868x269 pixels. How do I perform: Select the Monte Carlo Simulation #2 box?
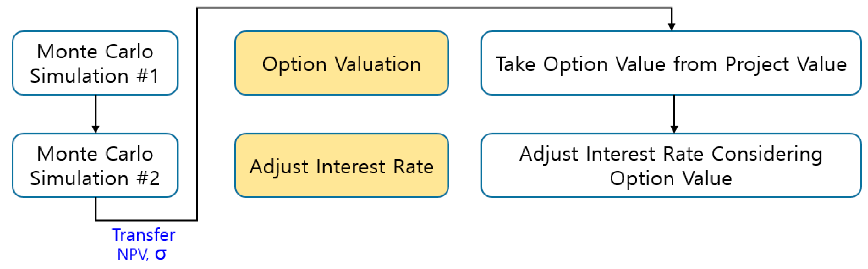(x=95, y=165)
